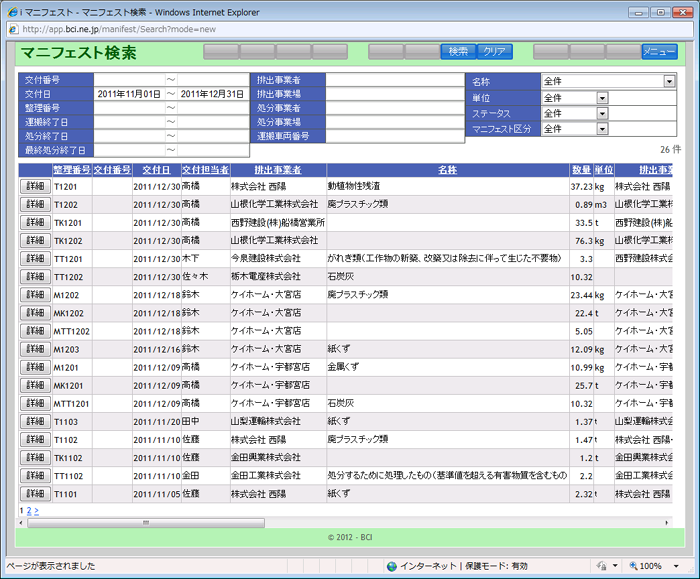Click the scrollbar right arrow
Image resolution: width=700 pixels, height=579 pixels.
667,523
